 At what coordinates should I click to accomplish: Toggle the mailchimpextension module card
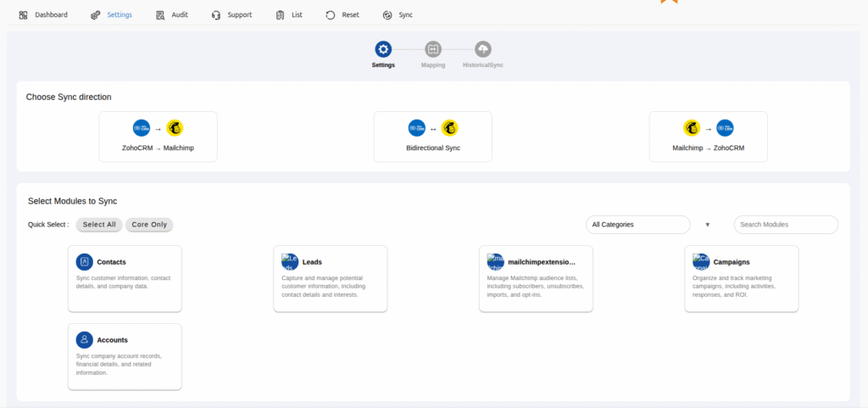tap(536, 279)
